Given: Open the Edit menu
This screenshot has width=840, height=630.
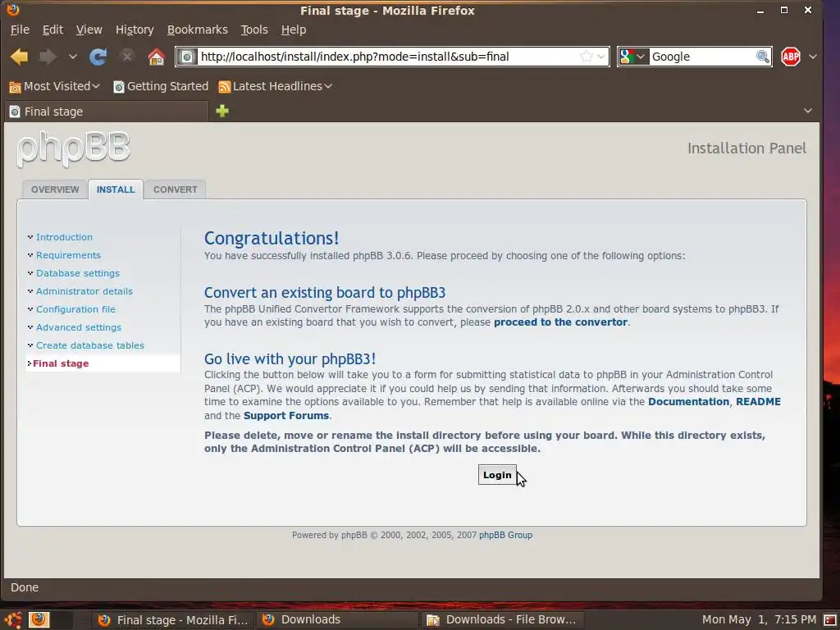Looking at the screenshot, I should click(x=52, y=30).
